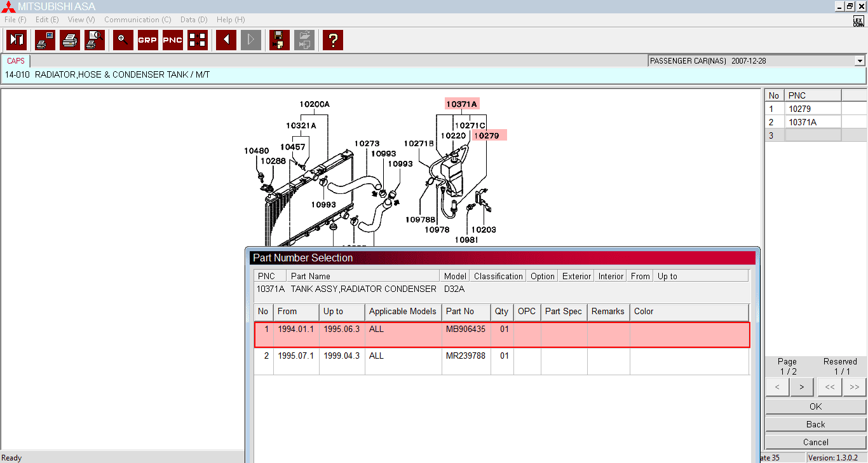This screenshot has width=868, height=463.
Task: Click 10203 bracket label in diagram
Action: (484, 230)
